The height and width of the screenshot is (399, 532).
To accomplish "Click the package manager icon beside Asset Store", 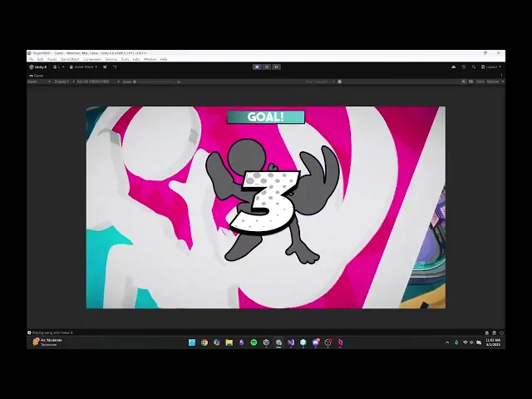I will (x=105, y=67).
